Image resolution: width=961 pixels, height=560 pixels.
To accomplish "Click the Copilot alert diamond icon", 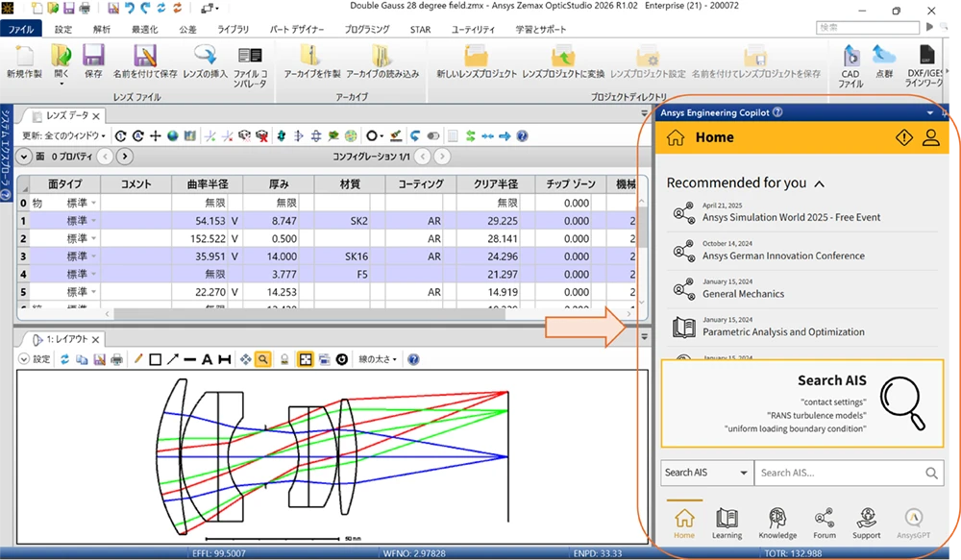I will click(904, 137).
